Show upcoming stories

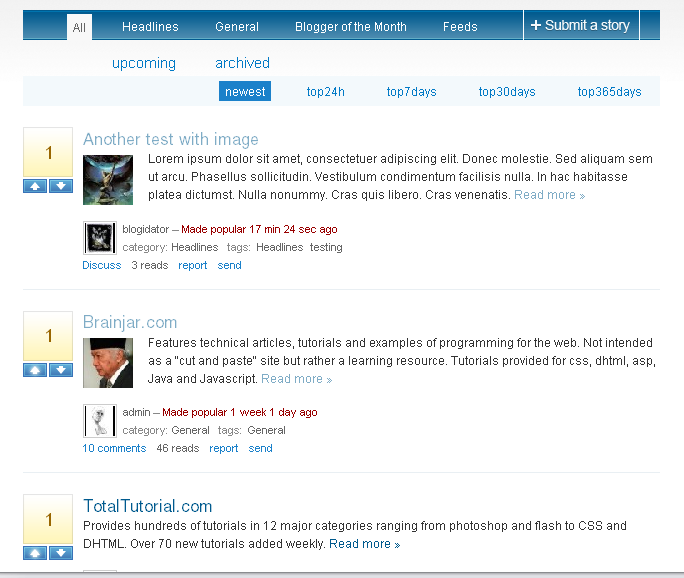click(144, 63)
